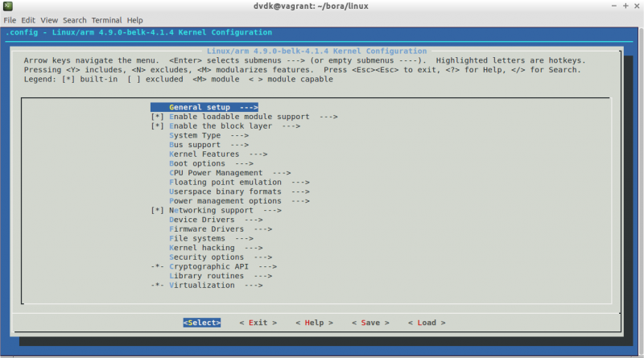
Task: Click the < Exit > button
Action: 258,323
